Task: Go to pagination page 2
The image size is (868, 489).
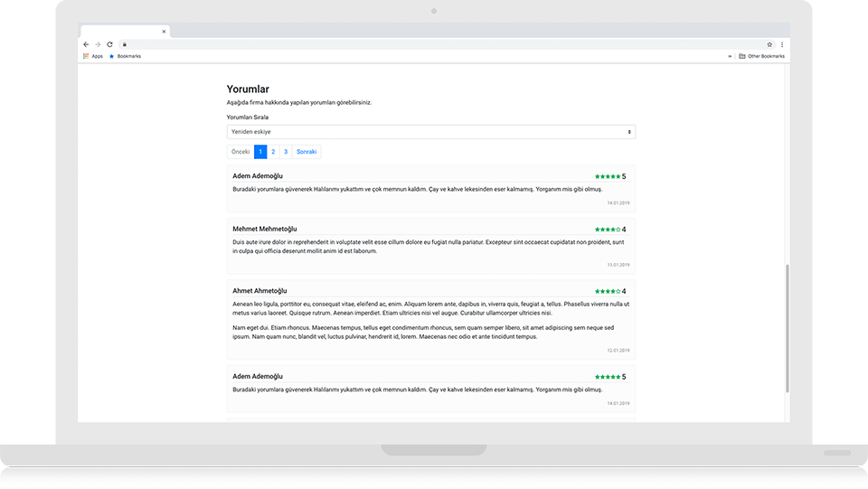Action: point(273,152)
